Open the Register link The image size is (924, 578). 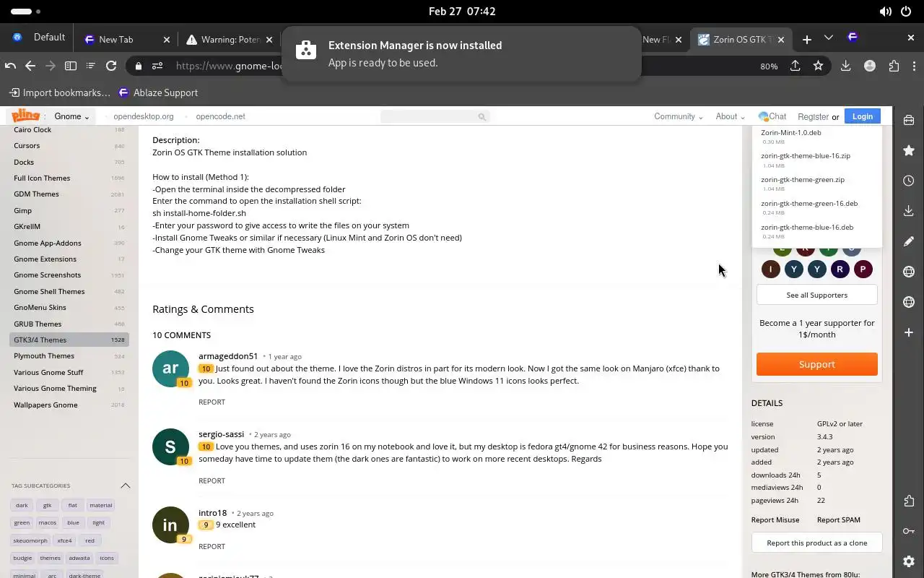813,116
